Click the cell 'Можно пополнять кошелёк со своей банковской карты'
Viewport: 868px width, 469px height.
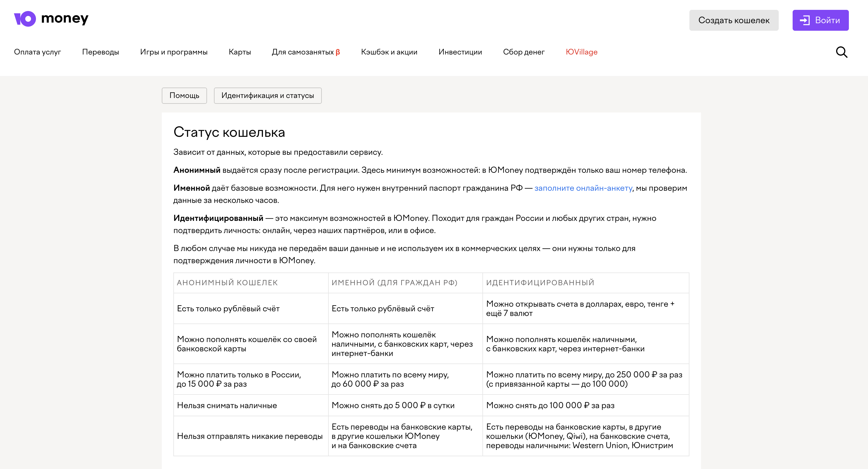point(251,344)
